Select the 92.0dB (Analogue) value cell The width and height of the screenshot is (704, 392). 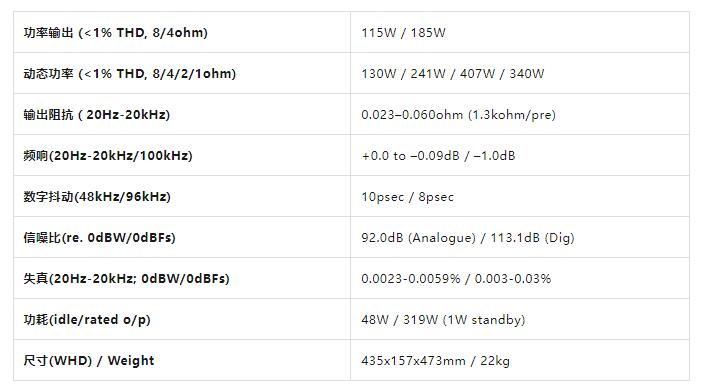click(520, 237)
